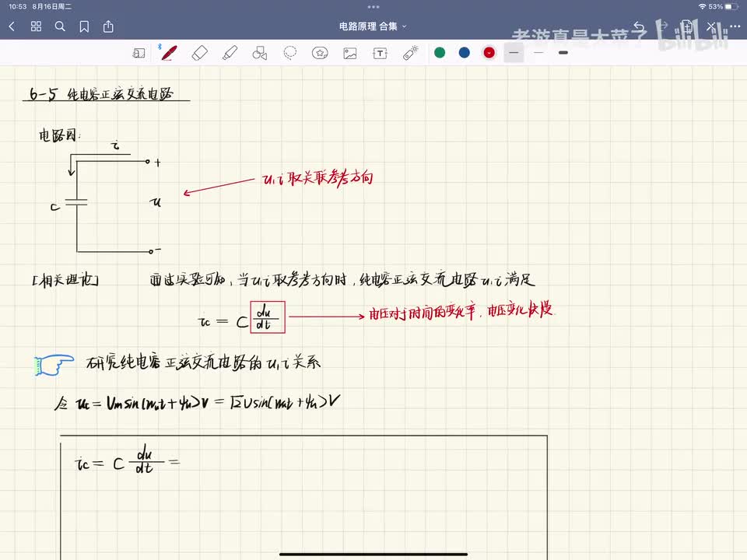Go back to the document library
Image resolution: width=747 pixels, height=560 pixels.
[x=12, y=26]
